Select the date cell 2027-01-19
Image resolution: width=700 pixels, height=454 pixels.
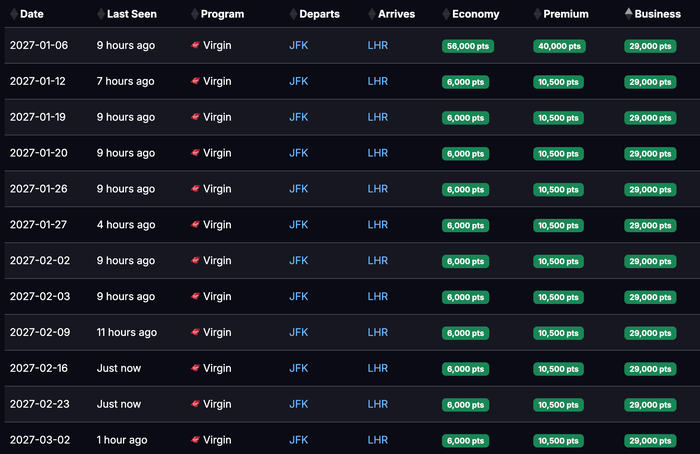click(38, 117)
